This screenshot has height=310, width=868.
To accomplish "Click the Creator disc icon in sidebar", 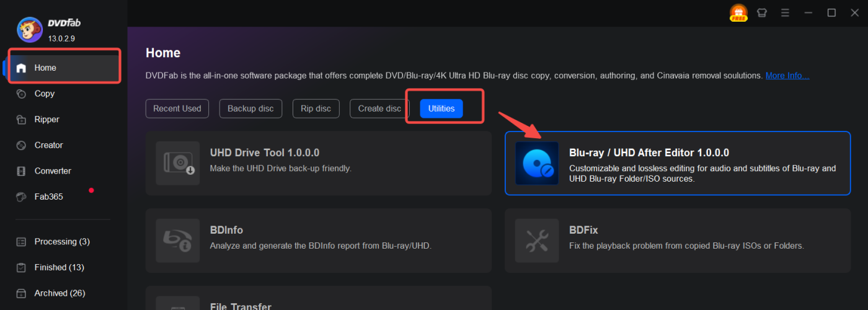I will (x=21, y=145).
